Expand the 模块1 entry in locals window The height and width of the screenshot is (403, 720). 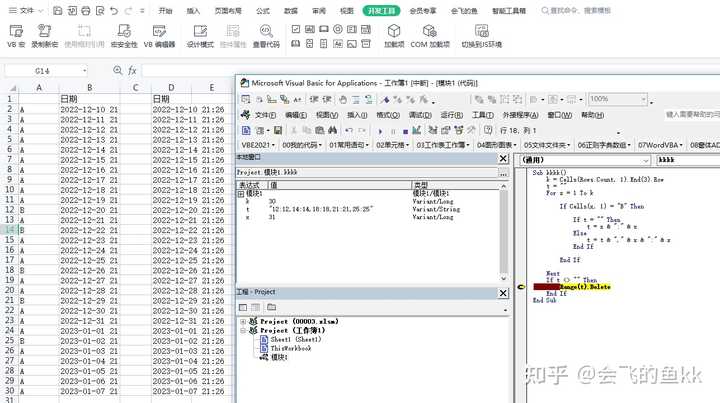(x=241, y=194)
